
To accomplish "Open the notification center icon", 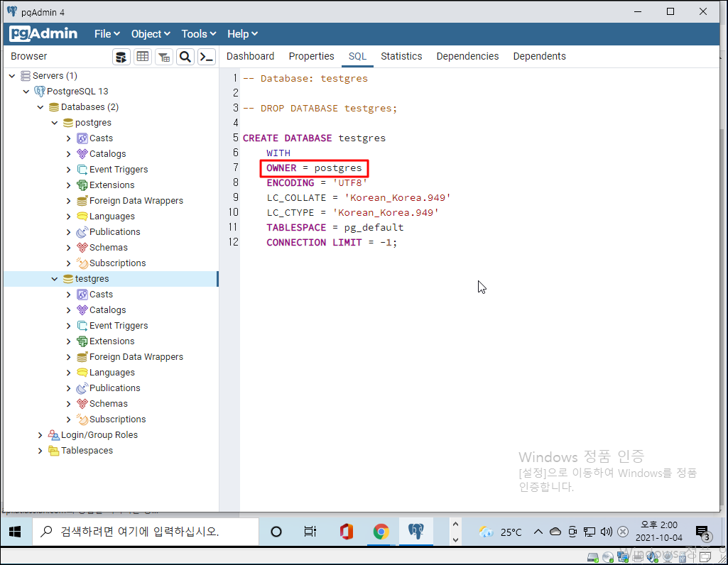I will click(703, 532).
